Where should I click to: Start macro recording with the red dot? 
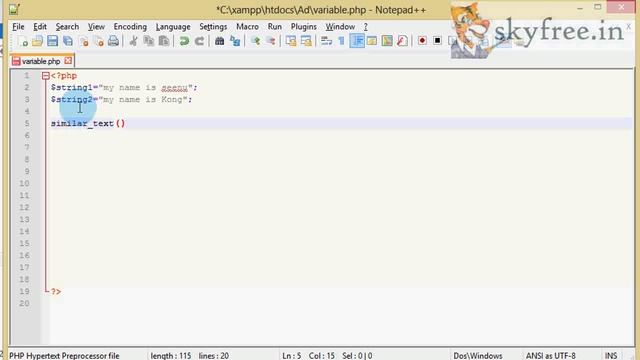[x=422, y=41]
